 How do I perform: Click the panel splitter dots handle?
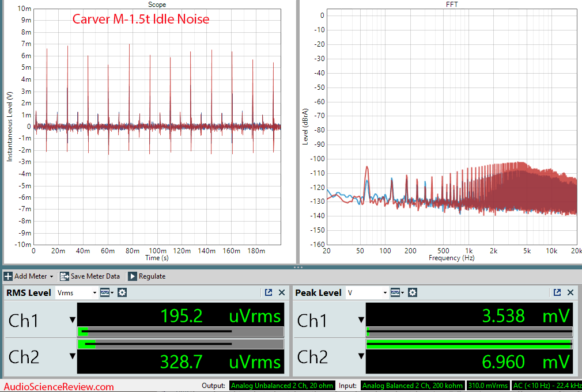(298, 267)
